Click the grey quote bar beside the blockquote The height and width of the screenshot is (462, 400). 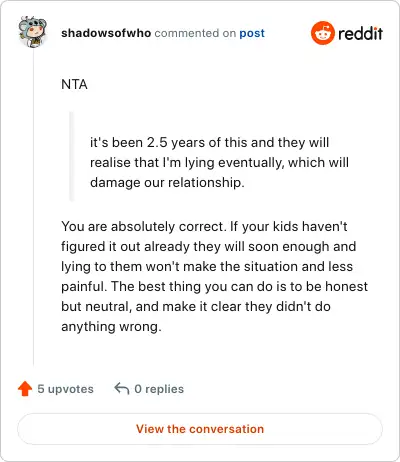point(71,156)
